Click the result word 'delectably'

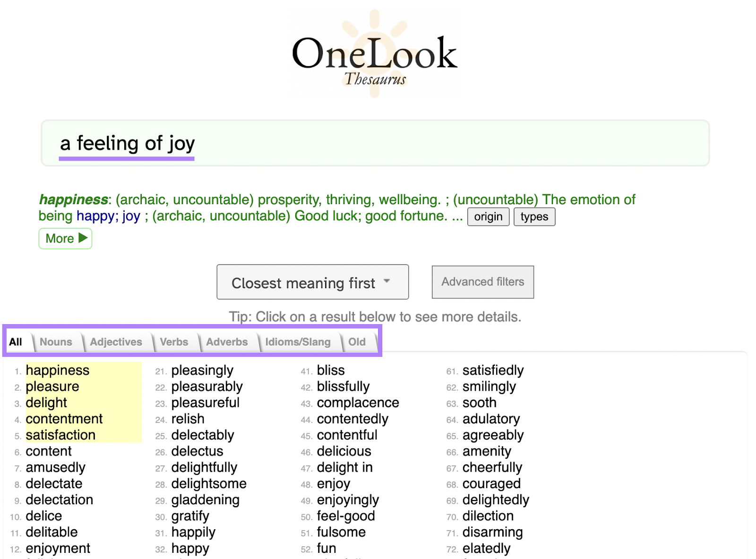click(203, 435)
